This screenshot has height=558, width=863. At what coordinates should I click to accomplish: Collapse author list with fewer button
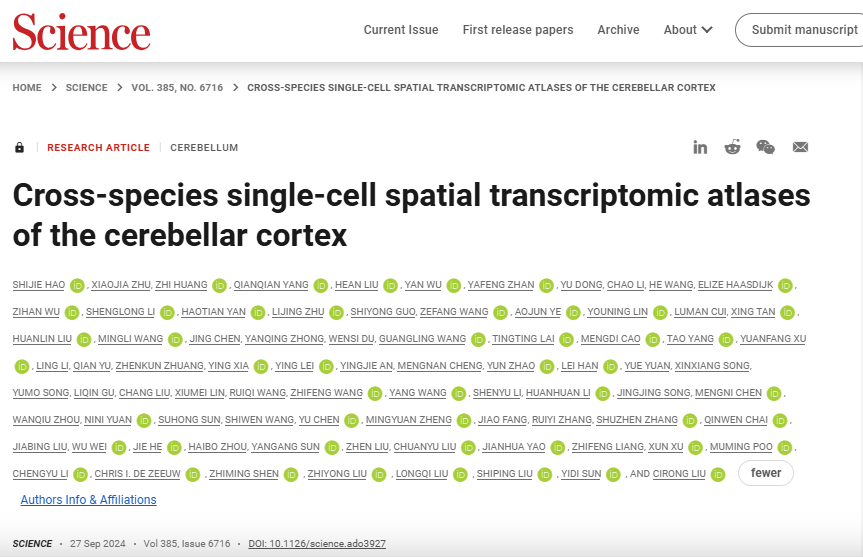(766, 473)
